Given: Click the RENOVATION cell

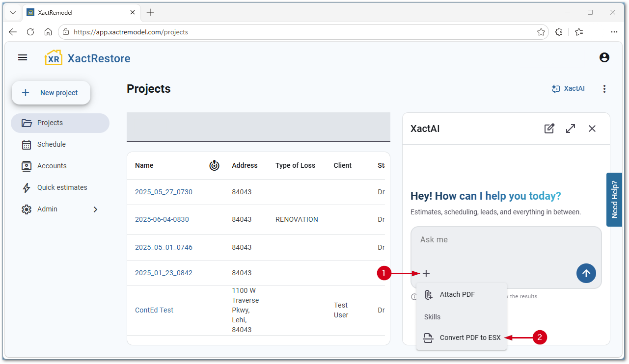Looking at the screenshot, I should pos(297,219).
